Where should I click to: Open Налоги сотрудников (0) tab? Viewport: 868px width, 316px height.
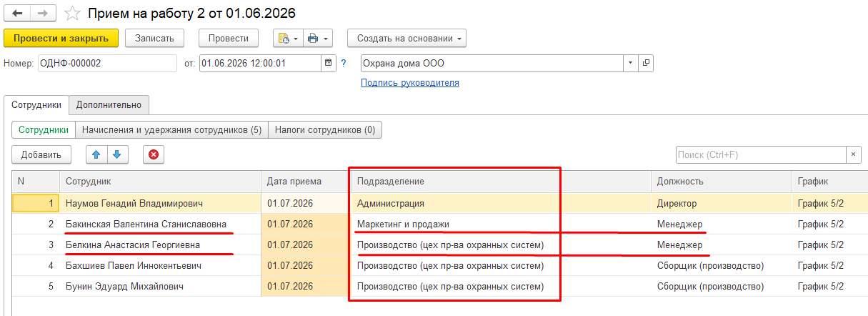point(325,130)
